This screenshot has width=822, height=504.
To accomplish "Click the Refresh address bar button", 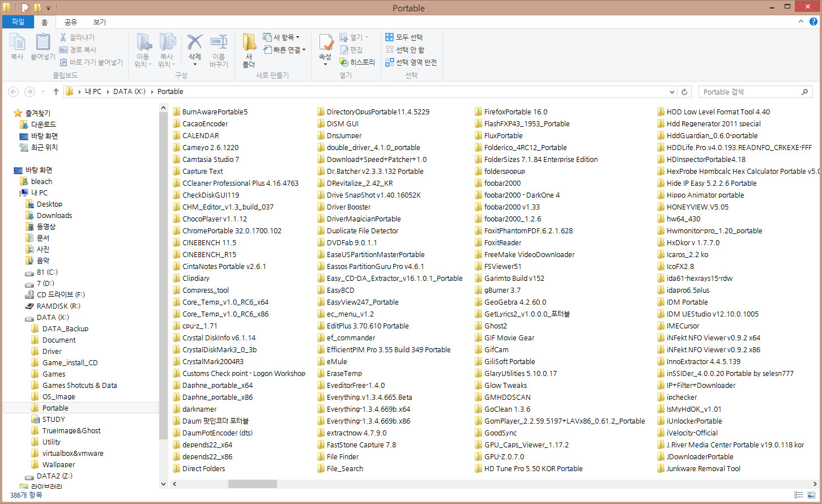I will pos(684,92).
